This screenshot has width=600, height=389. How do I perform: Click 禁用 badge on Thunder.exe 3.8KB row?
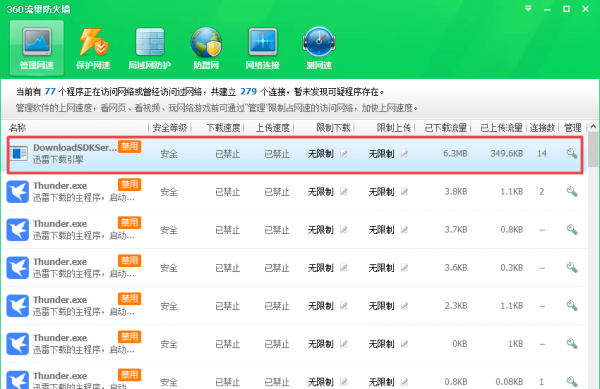coord(129,185)
